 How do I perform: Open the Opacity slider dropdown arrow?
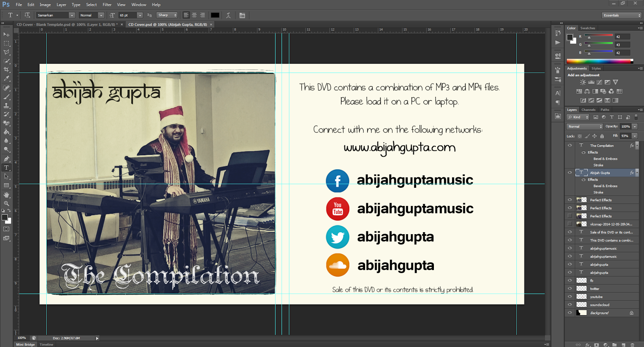click(635, 127)
